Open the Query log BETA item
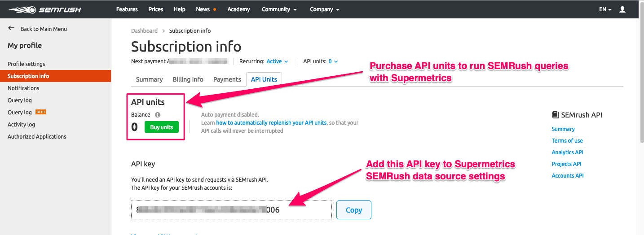The image size is (644, 235). [x=27, y=112]
